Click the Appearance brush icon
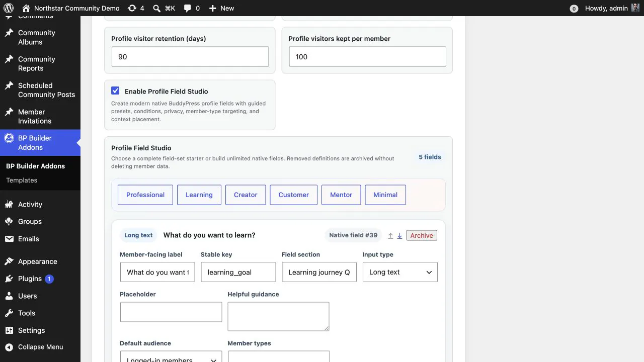644x362 pixels. pos(9,261)
